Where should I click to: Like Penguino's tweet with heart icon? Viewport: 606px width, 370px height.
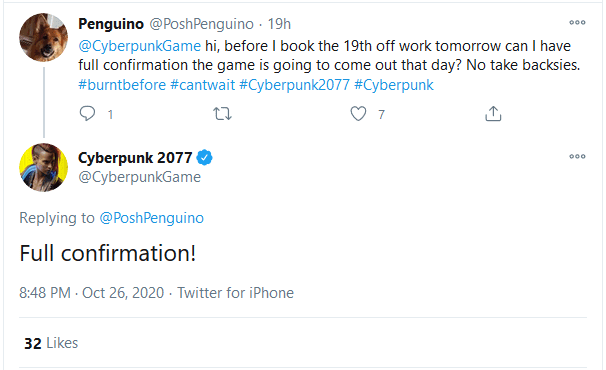click(x=358, y=114)
